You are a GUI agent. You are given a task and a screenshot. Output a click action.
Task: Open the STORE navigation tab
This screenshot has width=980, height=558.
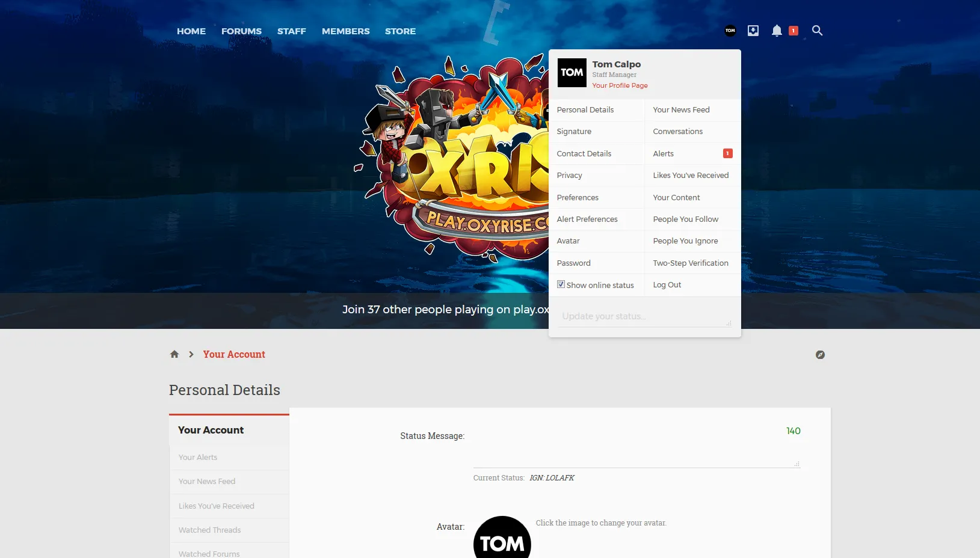pyautogui.click(x=401, y=31)
